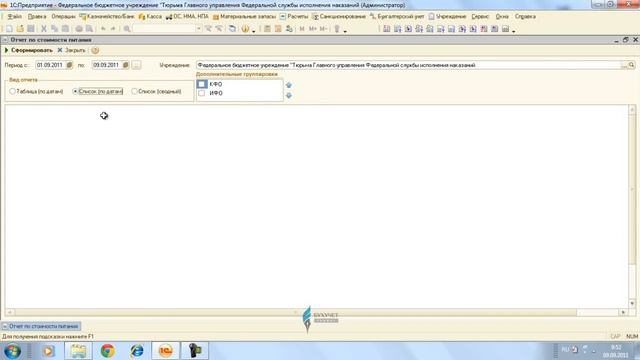
Task: Click the vertical scrollbar down arrow
Action: (x=632, y=303)
